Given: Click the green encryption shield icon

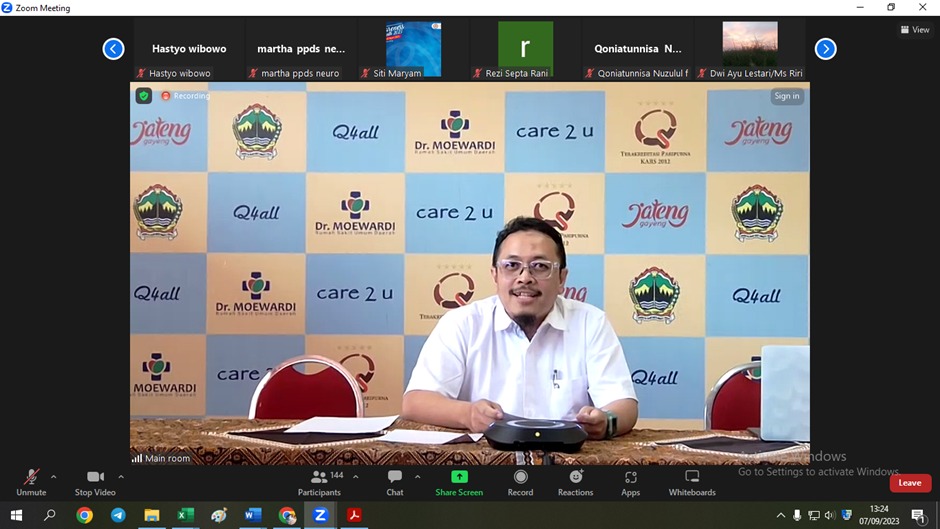Looking at the screenshot, I should (144, 96).
